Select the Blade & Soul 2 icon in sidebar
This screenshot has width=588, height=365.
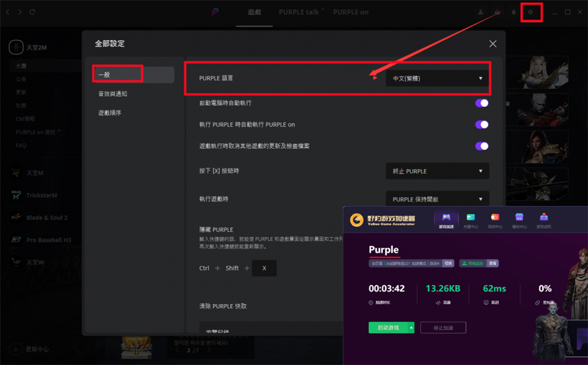pyautogui.click(x=16, y=217)
